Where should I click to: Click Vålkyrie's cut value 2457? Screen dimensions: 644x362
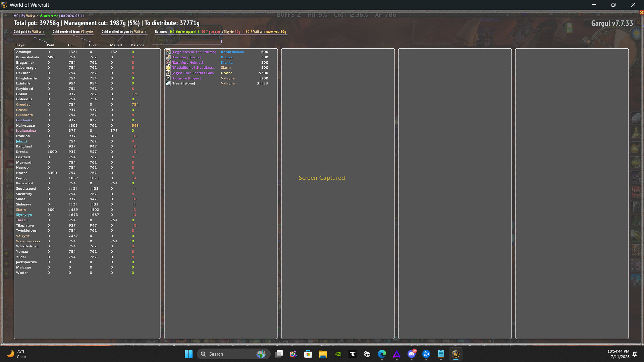click(73, 236)
